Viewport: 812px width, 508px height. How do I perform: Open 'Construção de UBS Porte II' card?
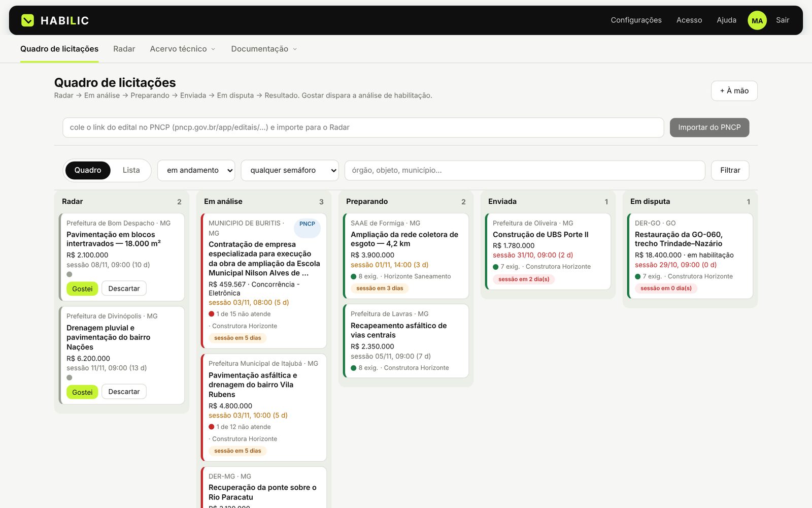pyautogui.click(x=548, y=251)
